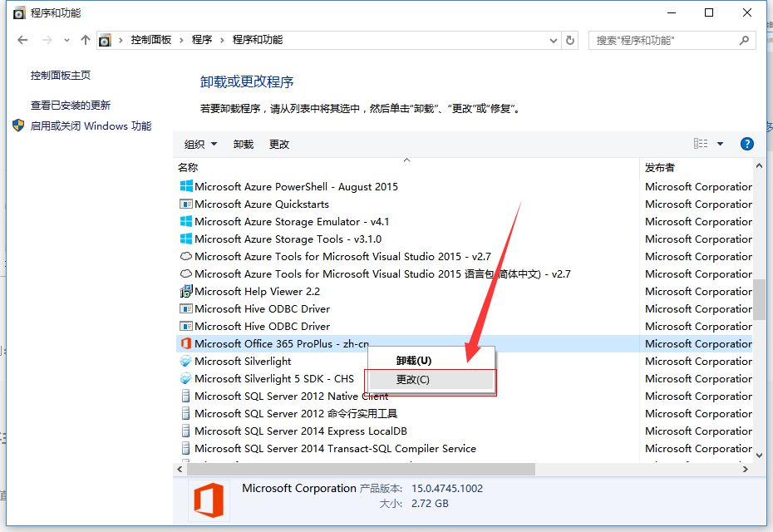773x532 pixels.
Task: Go up one level arrow
Action: (86, 40)
